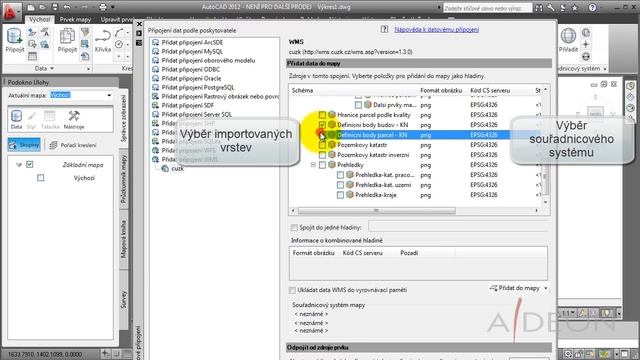Screen dimensions: 640x360
Task: Click Pořadí kreslení button
Action: 73,145
